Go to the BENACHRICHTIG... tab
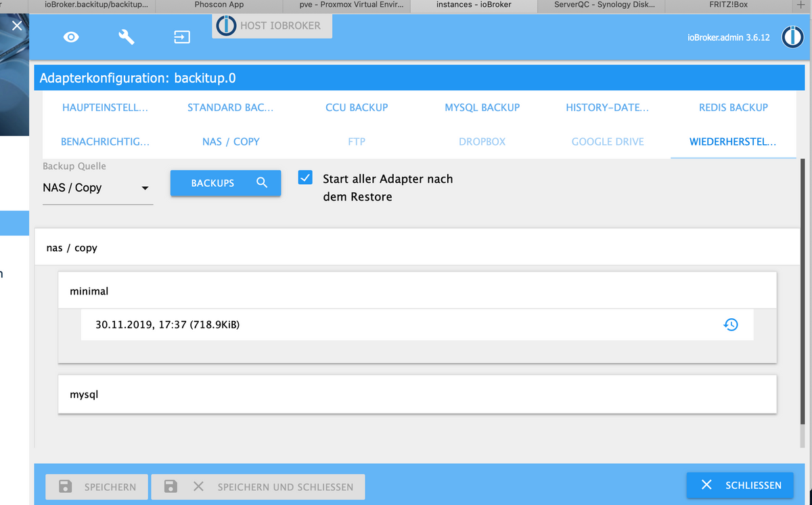 105,141
